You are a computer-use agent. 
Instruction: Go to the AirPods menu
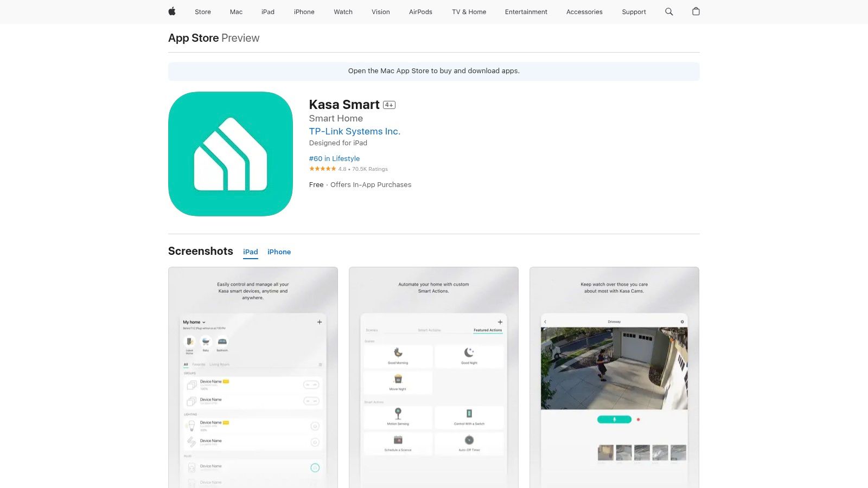[x=420, y=12]
